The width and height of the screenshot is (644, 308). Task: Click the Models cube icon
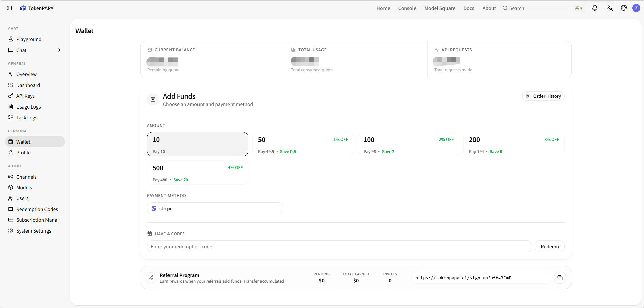tap(11, 187)
